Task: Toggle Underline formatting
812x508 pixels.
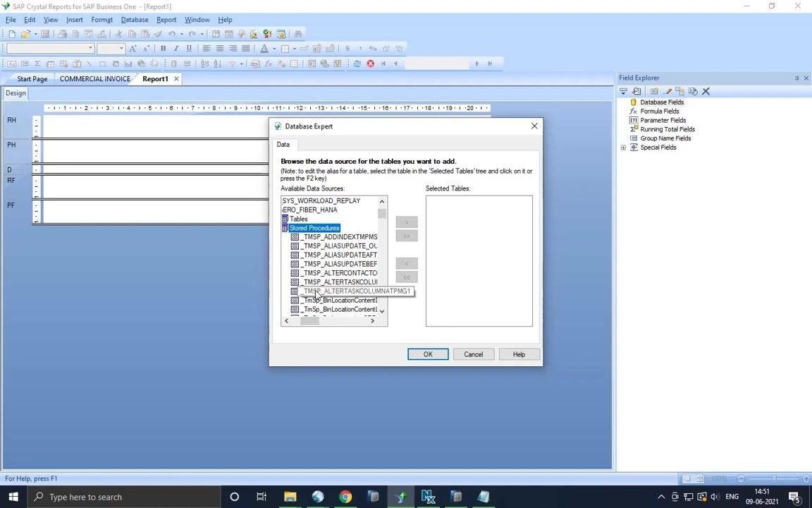Action: point(189,49)
